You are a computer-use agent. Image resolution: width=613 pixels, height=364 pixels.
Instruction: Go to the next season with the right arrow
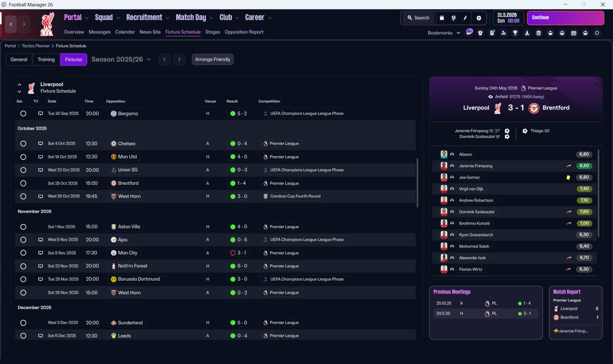tap(179, 59)
